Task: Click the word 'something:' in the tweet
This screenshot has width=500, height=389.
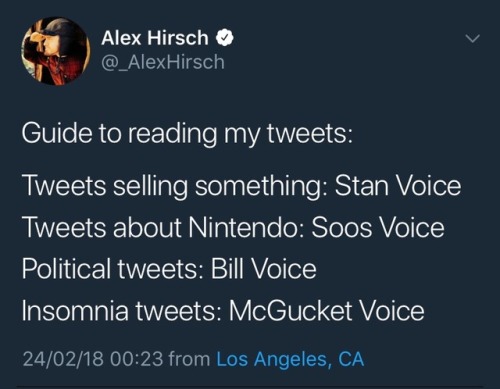Action: click(x=261, y=187)
